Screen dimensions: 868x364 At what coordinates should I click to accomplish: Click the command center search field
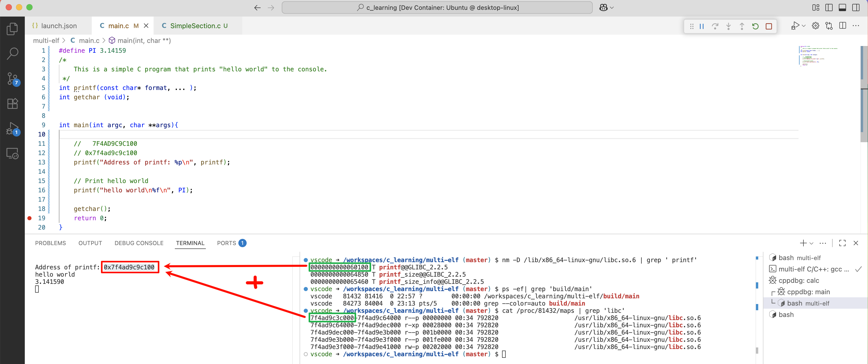(x=437, y=7)
